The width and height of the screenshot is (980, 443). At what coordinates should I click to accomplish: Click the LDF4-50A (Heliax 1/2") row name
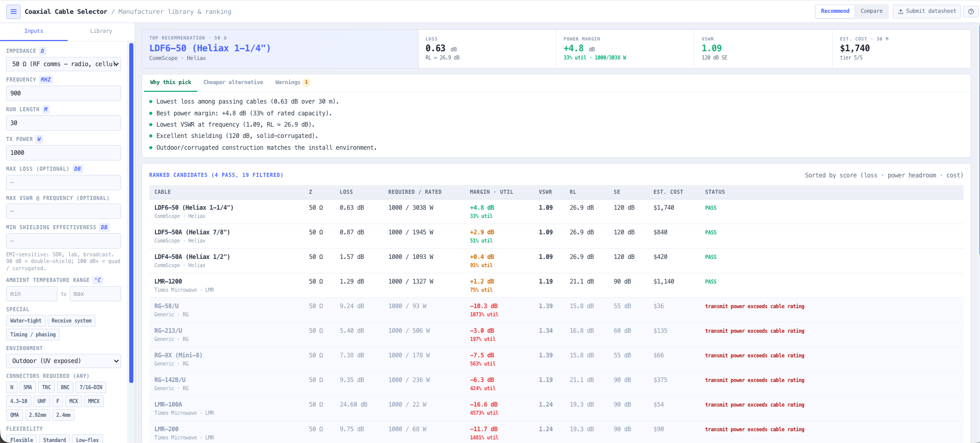(192, 257)
